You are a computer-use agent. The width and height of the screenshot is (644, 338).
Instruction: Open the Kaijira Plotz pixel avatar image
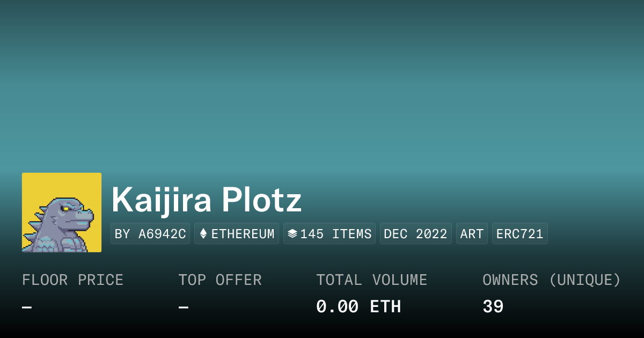[62, 212]
